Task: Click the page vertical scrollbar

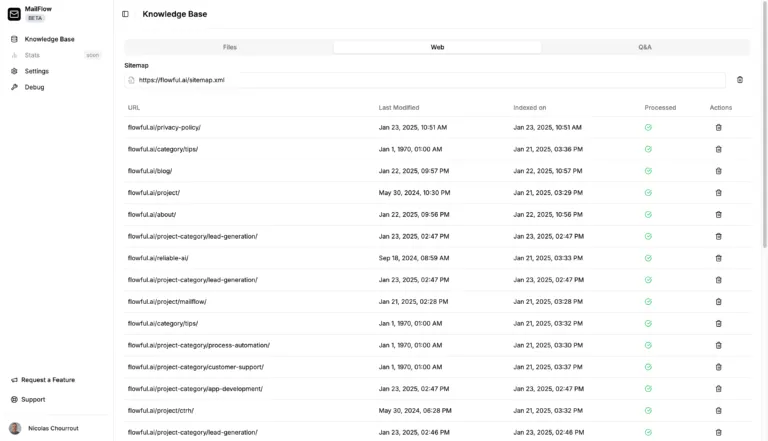Action: coord(764,122)
